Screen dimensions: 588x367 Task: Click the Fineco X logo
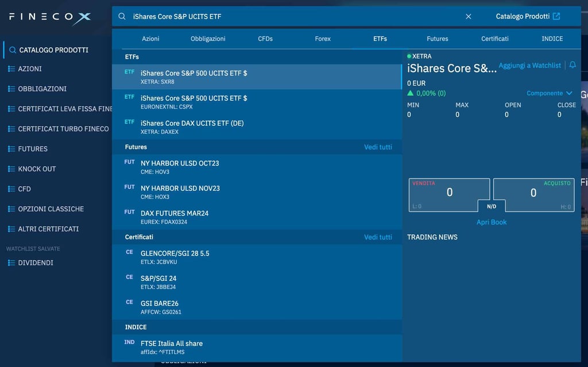pos(49,18)
